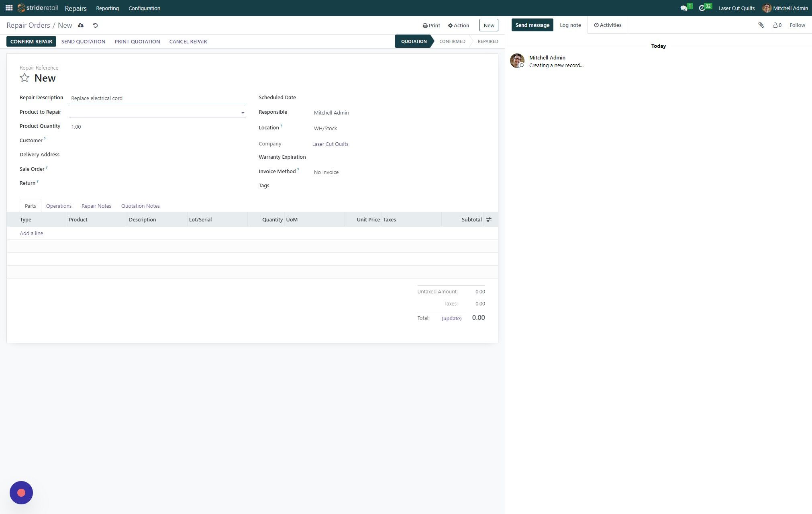Click the New record button
812x514 pixels.
489,25
